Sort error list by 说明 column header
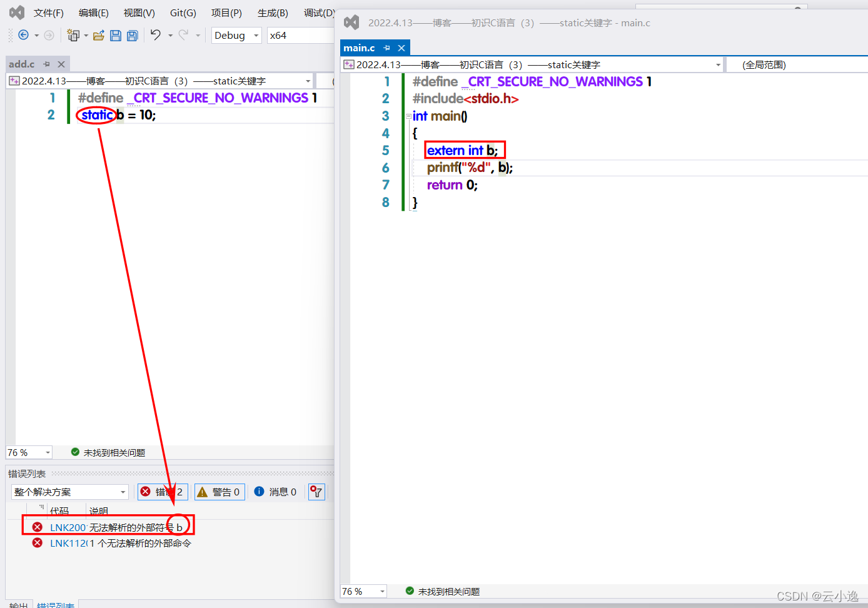868x608 pixels. tap(99, 511)
